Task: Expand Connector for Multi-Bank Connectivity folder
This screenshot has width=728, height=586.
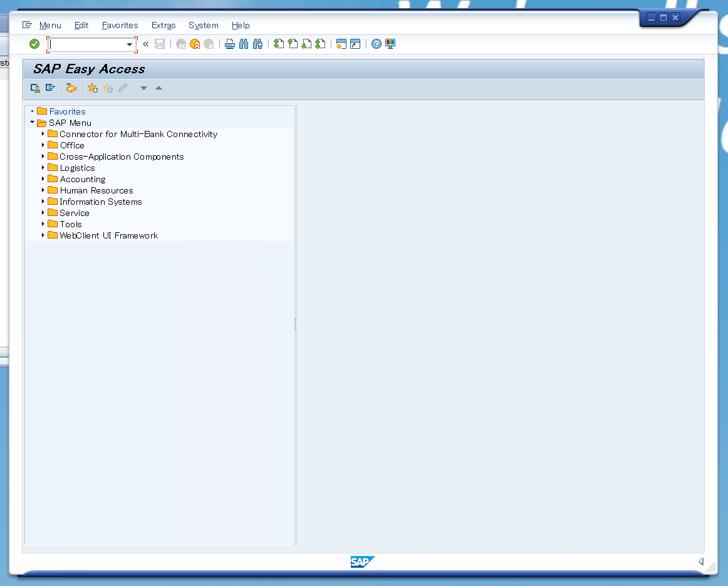Action: [43, 133]
